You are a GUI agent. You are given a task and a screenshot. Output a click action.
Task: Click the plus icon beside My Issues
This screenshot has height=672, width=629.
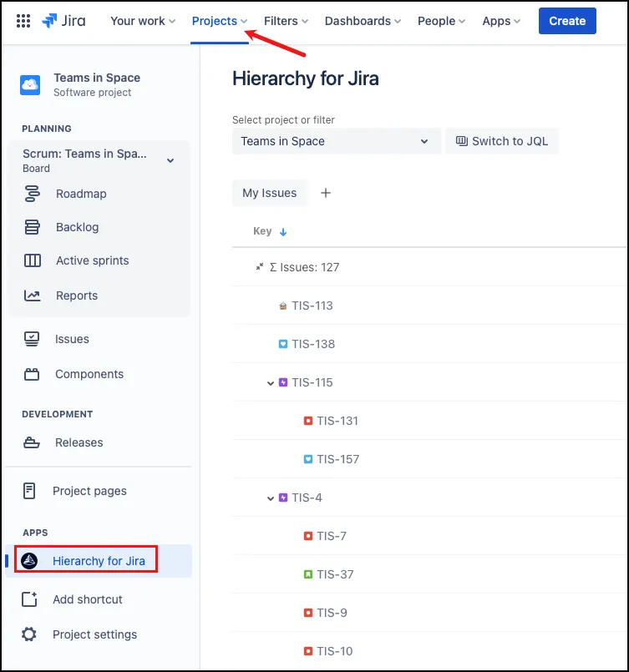(x=326, y=193)
